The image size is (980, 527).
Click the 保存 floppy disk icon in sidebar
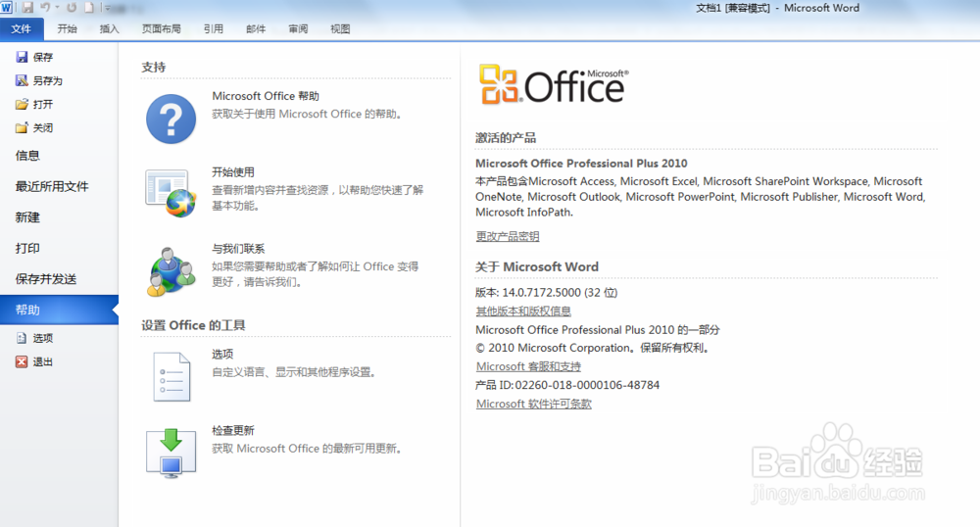(22, 57)
